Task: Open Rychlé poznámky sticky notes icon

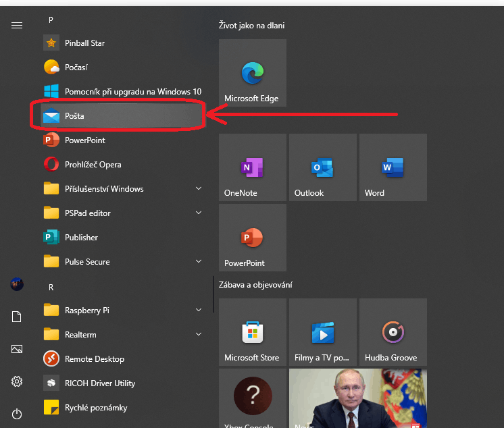Action: click(51, 408)
